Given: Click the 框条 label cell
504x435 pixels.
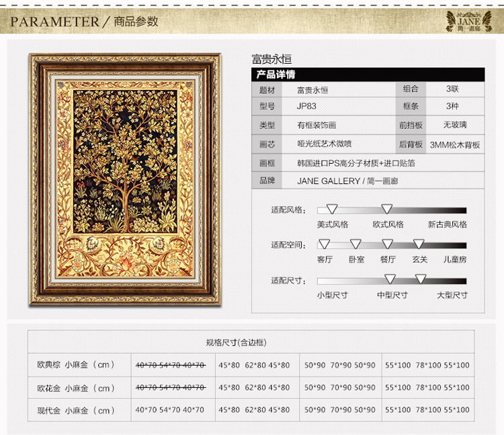Looking at the screenshot, I should 411,106.
